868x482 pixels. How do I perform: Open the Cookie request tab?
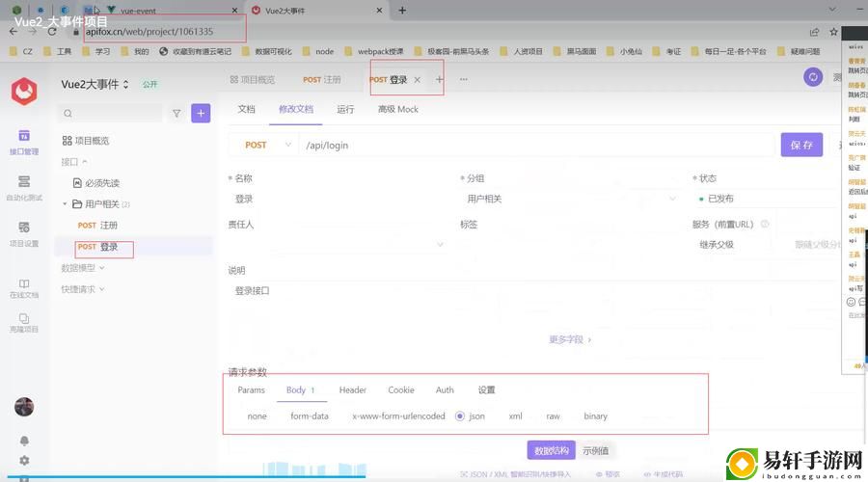pyautogui.click(x=401, y=390)
